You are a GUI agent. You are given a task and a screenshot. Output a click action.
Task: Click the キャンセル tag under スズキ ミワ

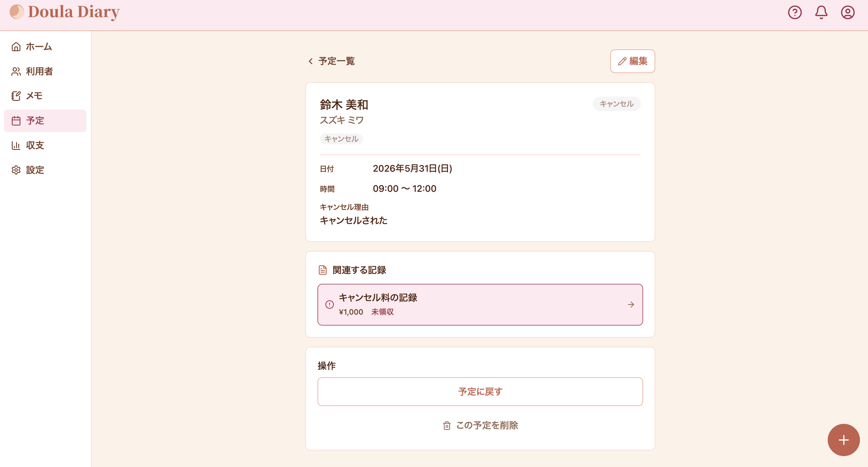(341, 139)
